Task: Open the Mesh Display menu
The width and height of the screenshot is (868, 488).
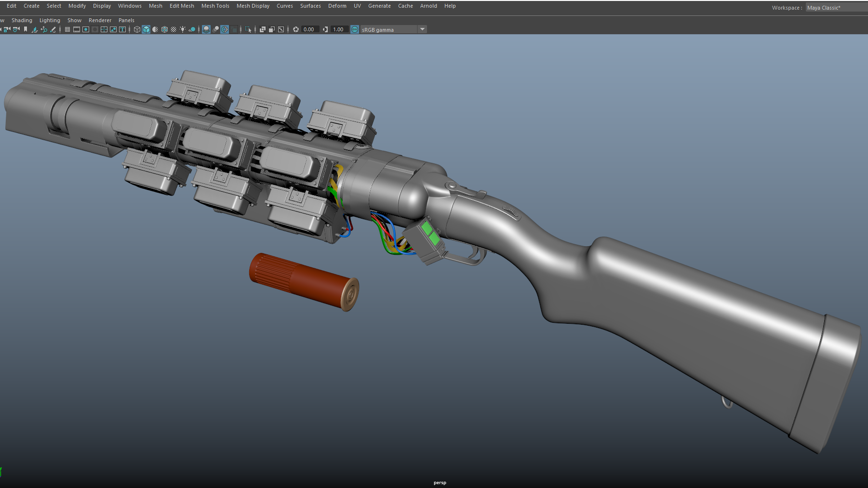Action: [x=253, y=6]
